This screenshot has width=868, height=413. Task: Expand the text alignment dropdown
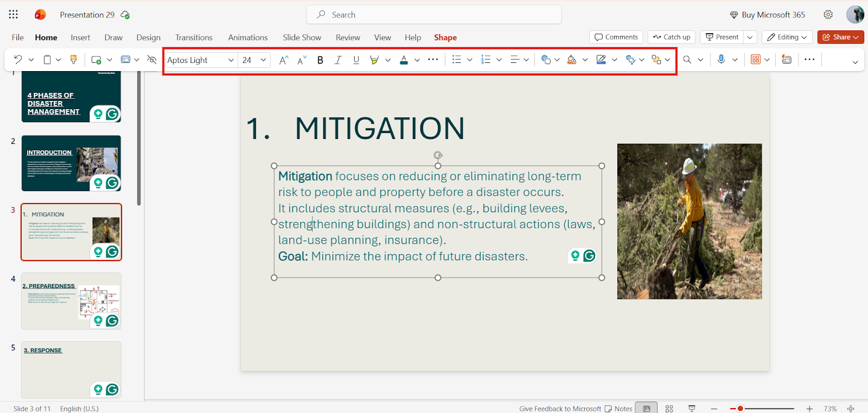tap(526, 60)
